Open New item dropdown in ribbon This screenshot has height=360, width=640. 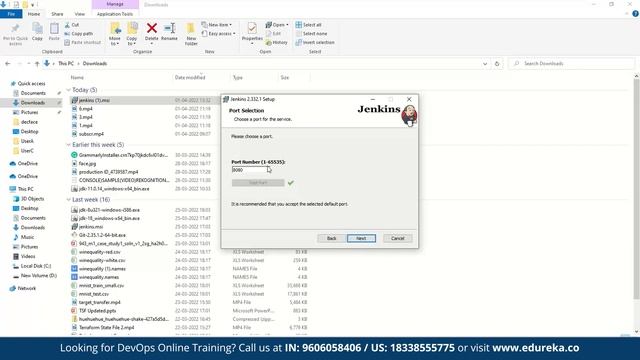point(217,25)
